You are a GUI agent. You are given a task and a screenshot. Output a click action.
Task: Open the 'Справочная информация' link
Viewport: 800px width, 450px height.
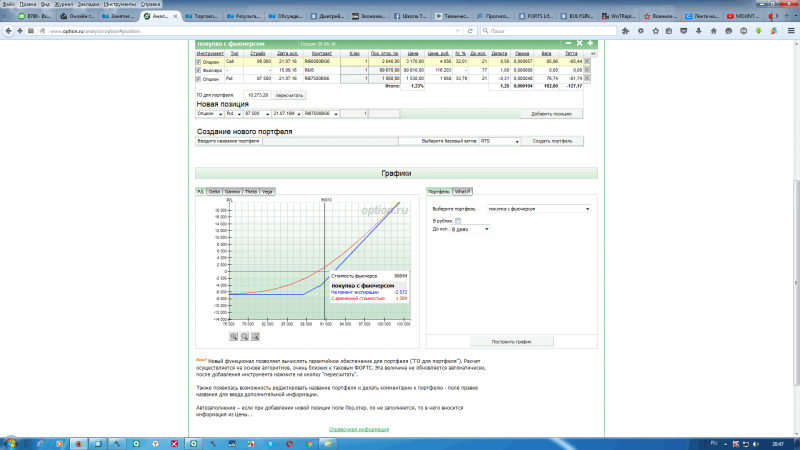point(359,430)
